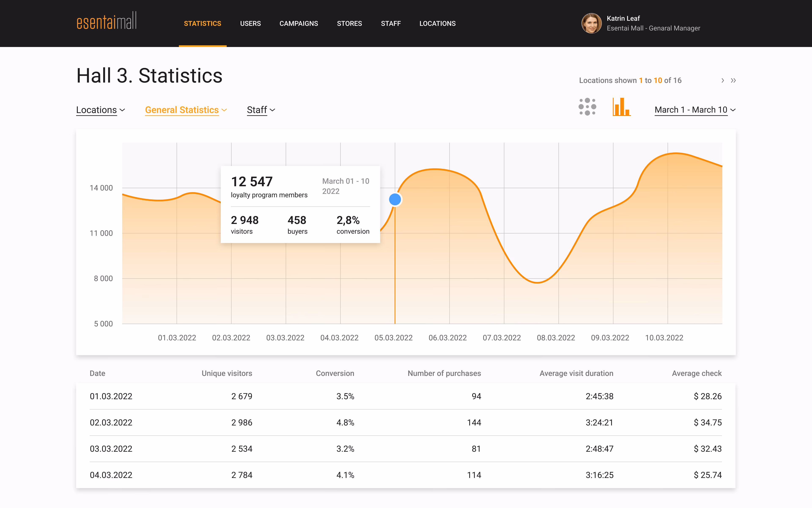Select the 01.03.2022 table row date
The height and width of the screenshot is (508, 812).
click(111, 396)
